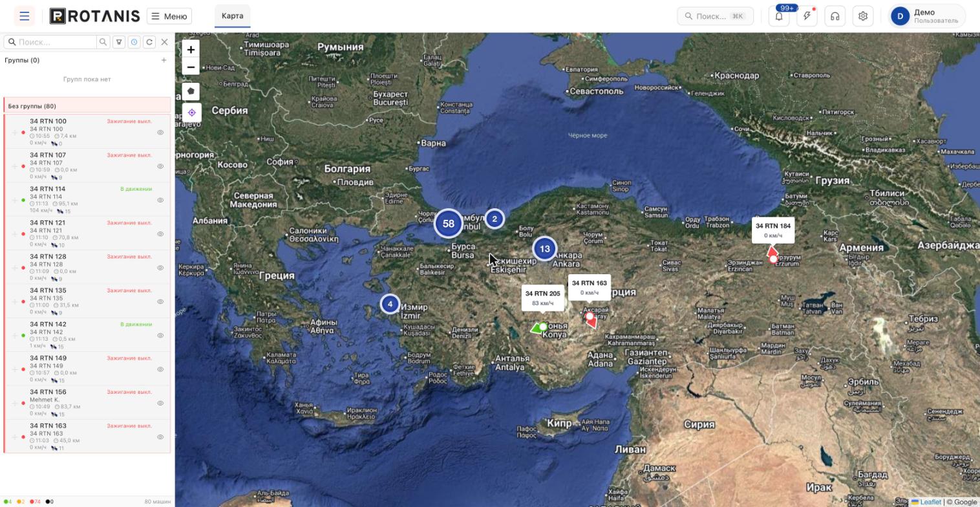Open the headset support icon
The height and width of the screenshot is (507, 980).
click(835, 16)
